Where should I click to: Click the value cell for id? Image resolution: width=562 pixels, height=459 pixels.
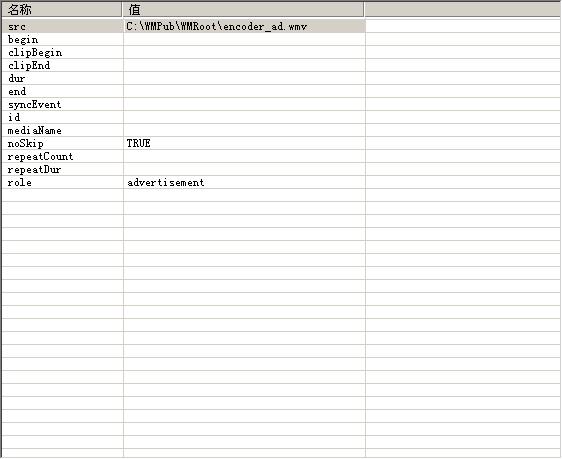244,117
